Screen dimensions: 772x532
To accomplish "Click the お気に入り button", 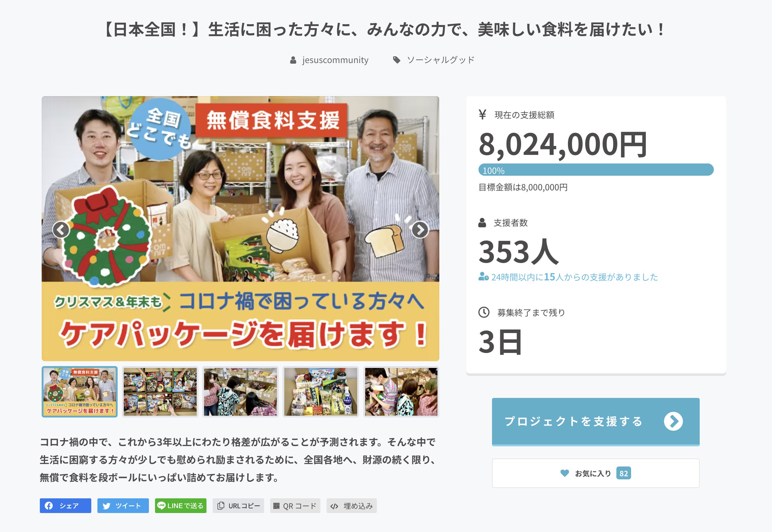I will pos(596,473).
